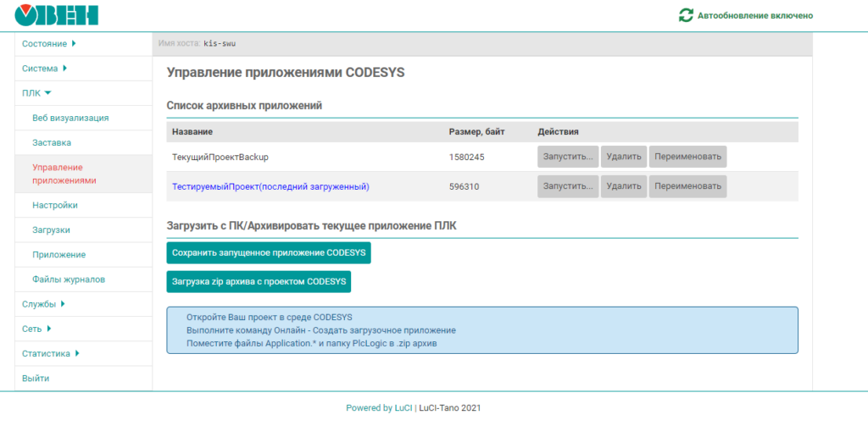Open Веб визуализация page
Viewport: 868px width, 426px height.
(x=70, y=118)
